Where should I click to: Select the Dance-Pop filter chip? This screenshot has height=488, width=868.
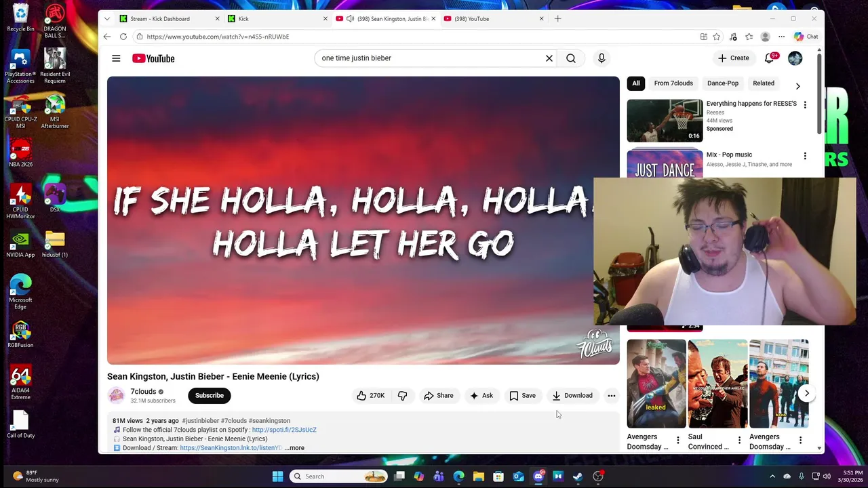723,83
